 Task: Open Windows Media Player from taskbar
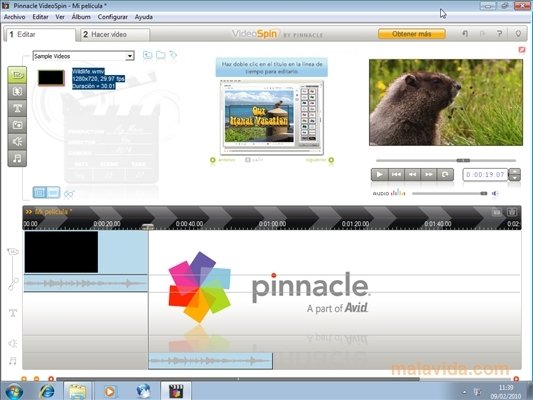pyautogui.click(x=109, y=391)
